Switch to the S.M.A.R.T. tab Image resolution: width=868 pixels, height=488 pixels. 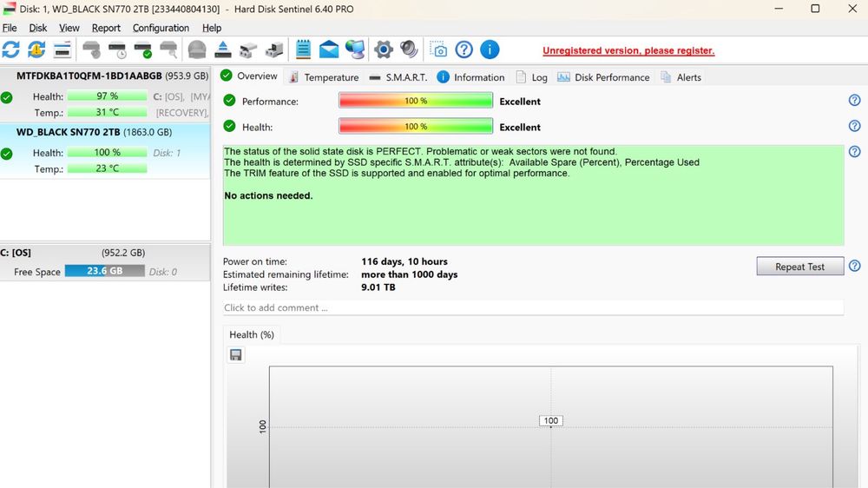[398, 77]
